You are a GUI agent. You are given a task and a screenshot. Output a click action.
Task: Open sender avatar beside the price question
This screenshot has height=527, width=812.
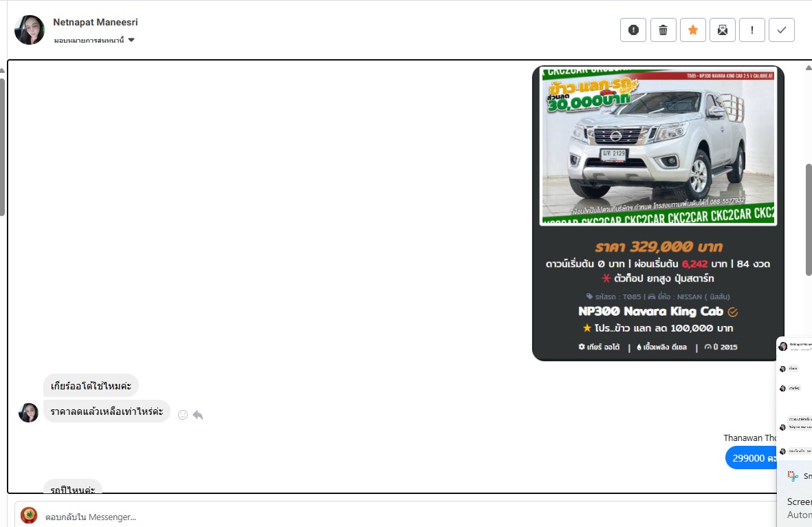[28, 413]
